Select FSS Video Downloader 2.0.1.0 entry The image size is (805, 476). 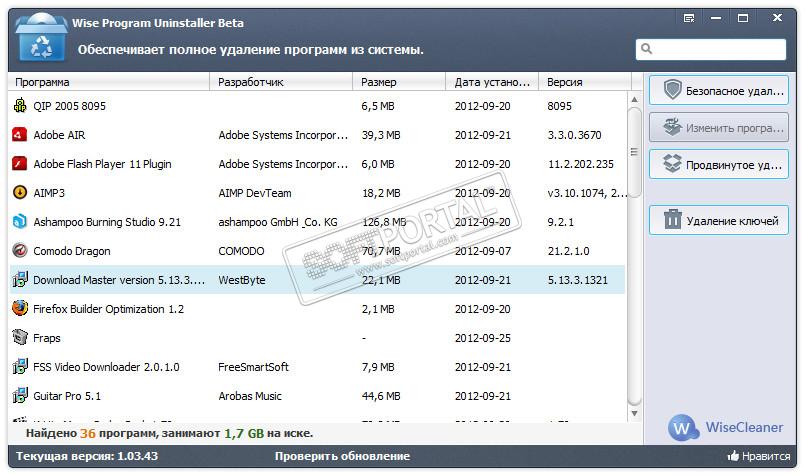coord(106,367)
